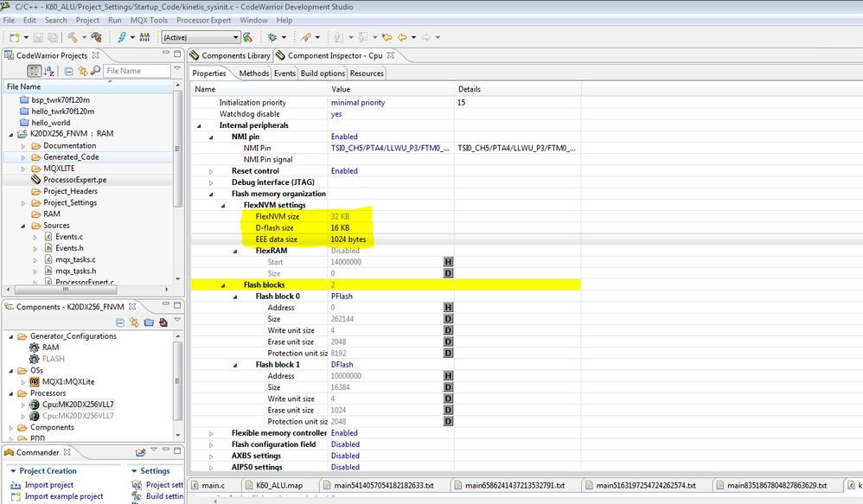Open the MQX Tools menu
Screen dimensions: 863x504
149,21
